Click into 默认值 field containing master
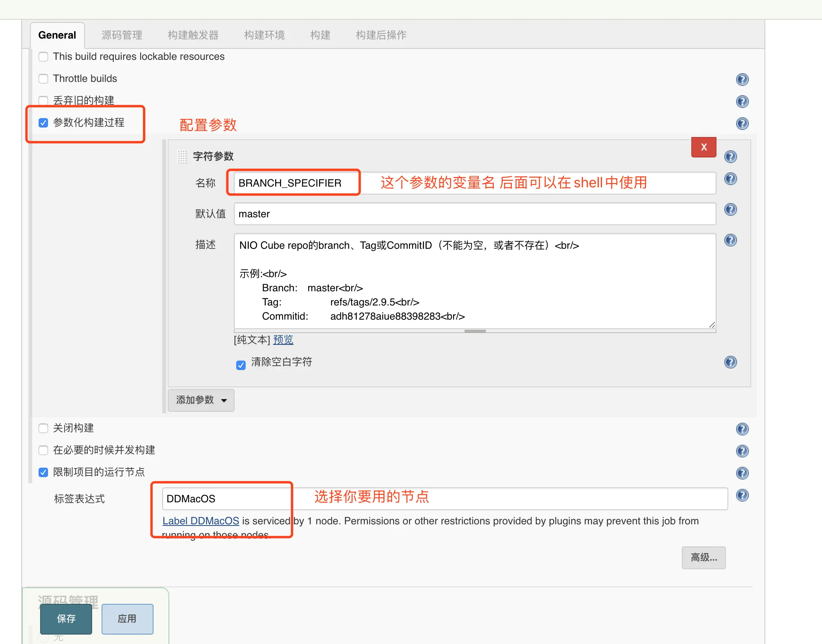Image resolution: width=822 pixels, height=644 pixels. tap(474, 214)
